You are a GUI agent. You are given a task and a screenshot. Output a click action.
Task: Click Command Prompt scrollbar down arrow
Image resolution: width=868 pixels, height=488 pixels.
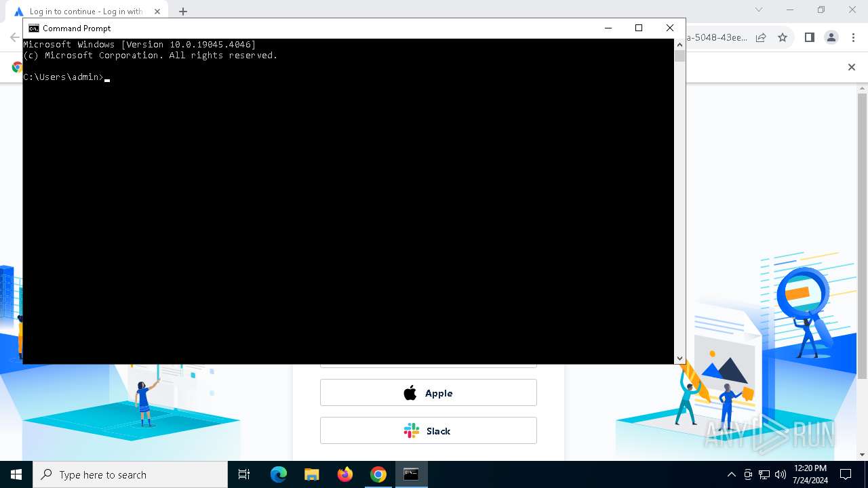[x=679, y=359]
